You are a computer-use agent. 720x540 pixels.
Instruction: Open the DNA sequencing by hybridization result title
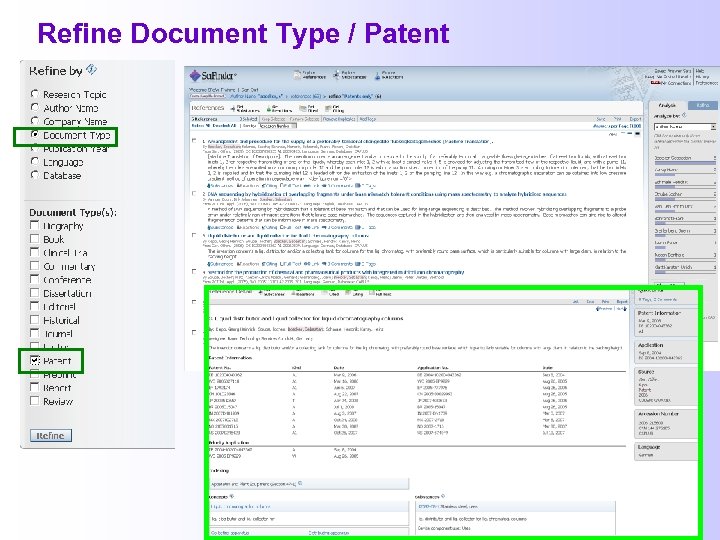(x=387, y=194)
